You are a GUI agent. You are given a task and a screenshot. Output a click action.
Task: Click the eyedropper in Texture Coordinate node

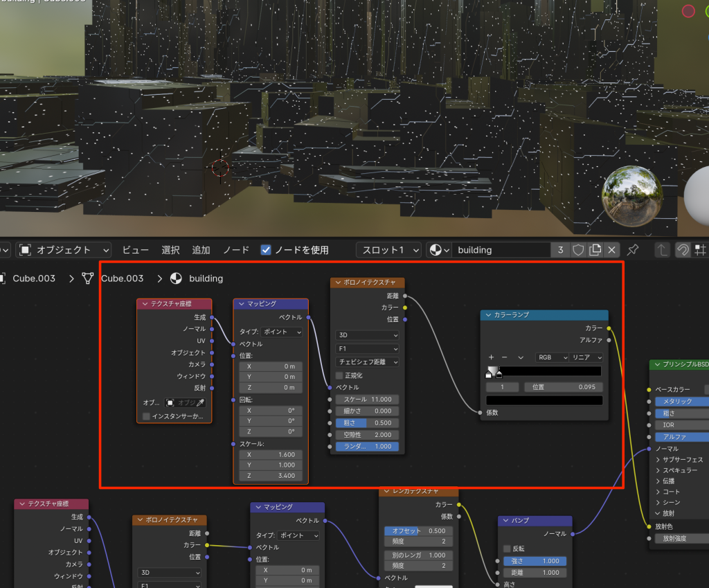tap(201, 402)
